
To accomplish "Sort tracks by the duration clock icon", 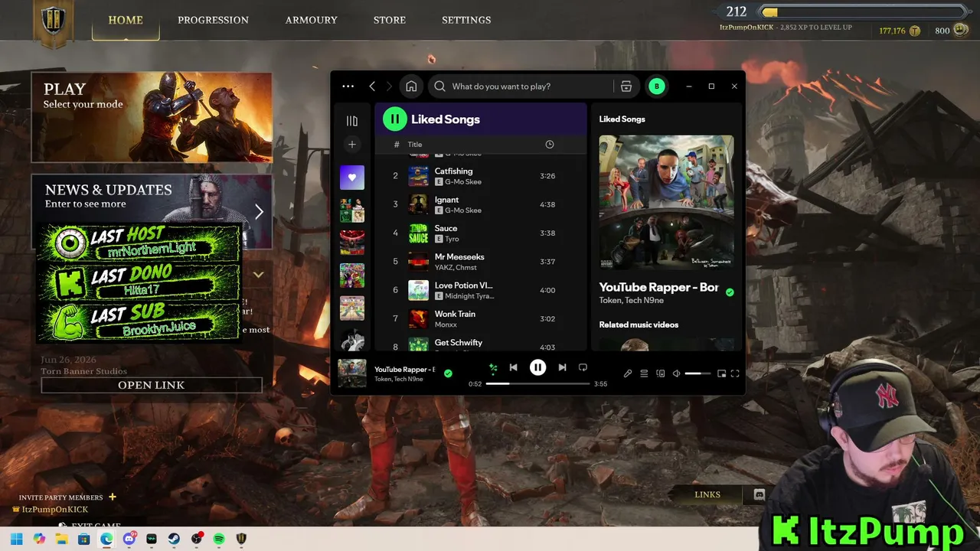I will tap(549, 145).
